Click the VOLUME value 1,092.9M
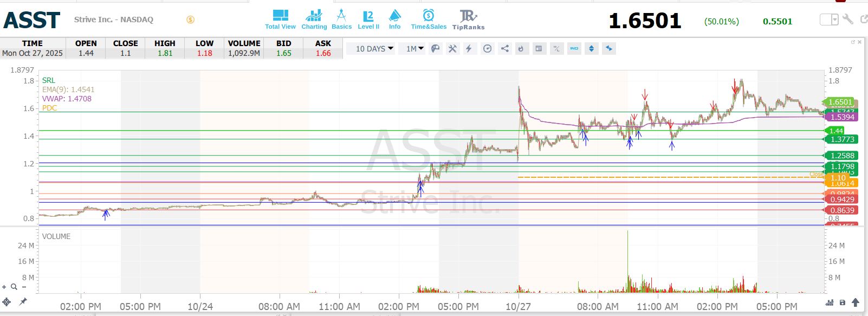868x316 pixels. [244, 53]
